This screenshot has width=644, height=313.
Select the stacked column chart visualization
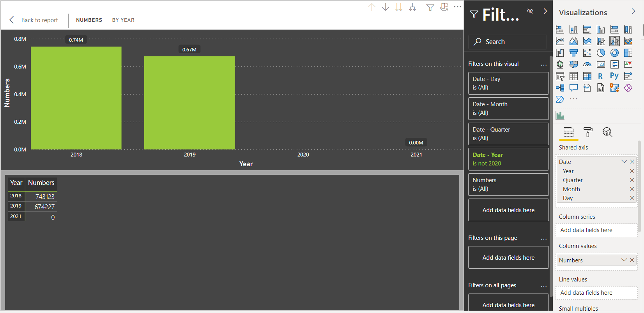point(573,30)
